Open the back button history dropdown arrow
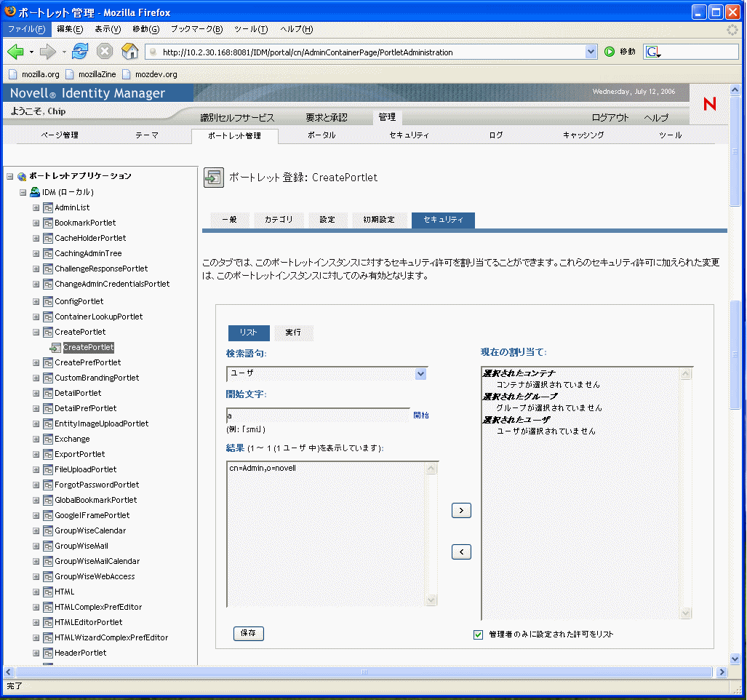This screenshot has height=700, width=747. [31, 52]
